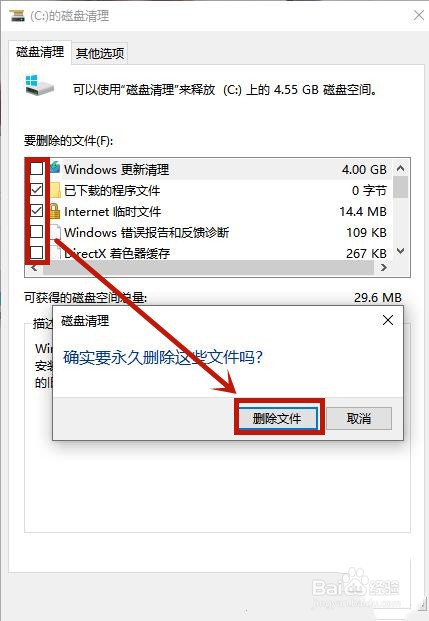Click the Windows 错误报告和反馈诊断 file icon
Image resolution: width=429 pixels, height=621 pixels.
(55, 232)
